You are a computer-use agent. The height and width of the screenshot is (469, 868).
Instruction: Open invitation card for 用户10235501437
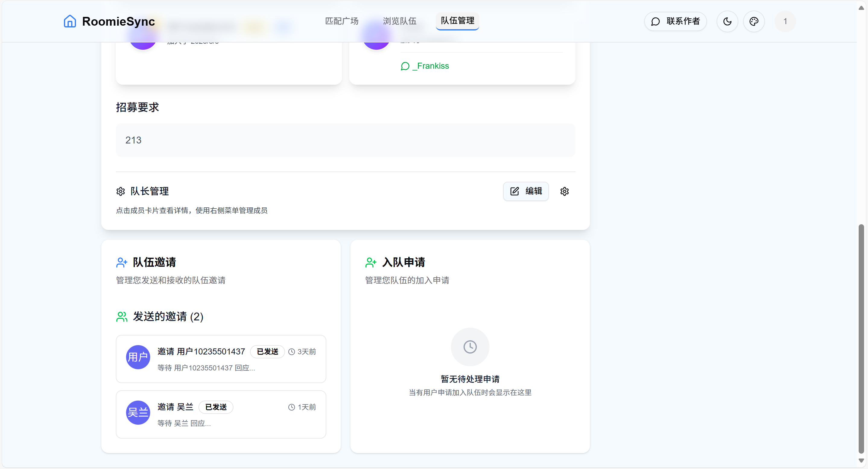point(221,359)
